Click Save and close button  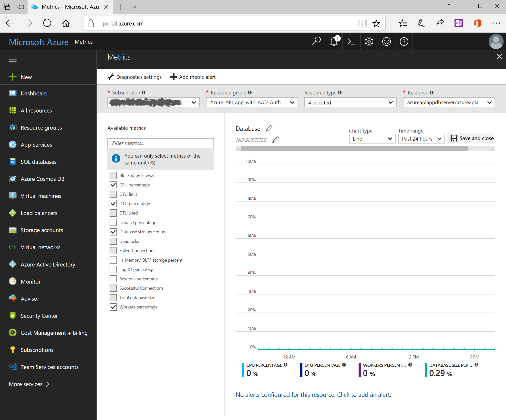pos(472,138)
